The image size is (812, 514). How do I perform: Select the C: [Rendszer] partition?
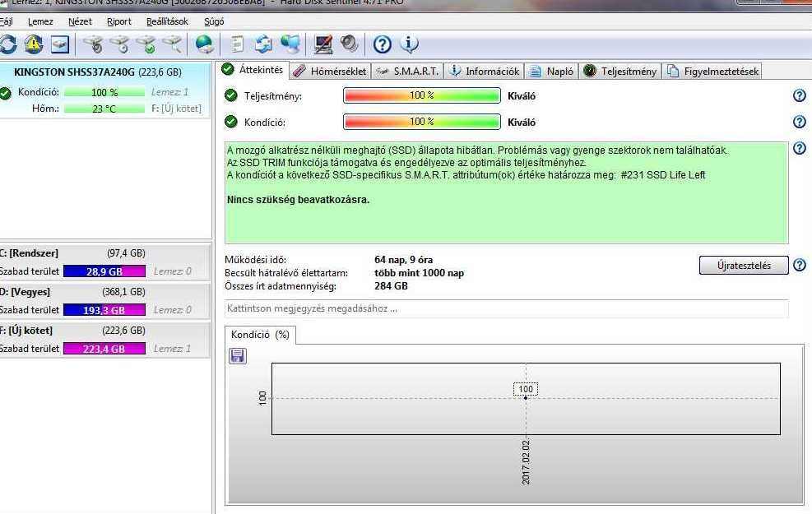point(105,262)
